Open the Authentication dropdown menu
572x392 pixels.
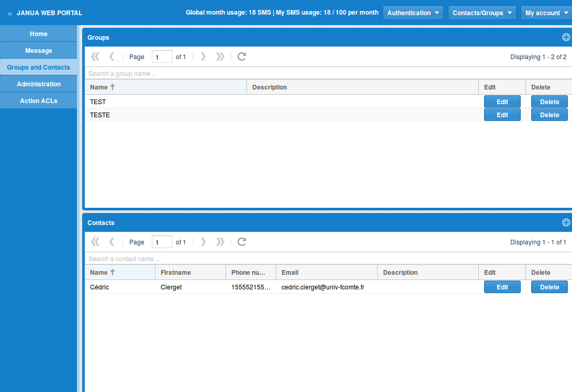pyautogui.click(x=413, y=13)
